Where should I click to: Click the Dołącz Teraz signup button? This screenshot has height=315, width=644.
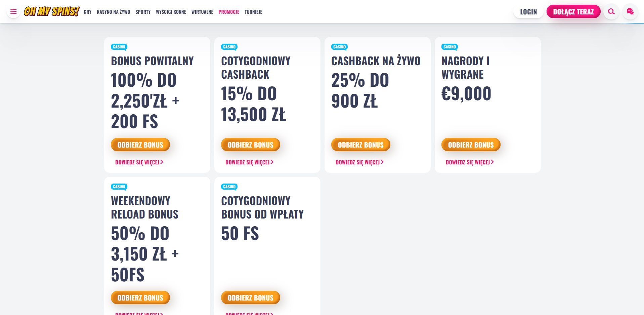tap(573, 12)
